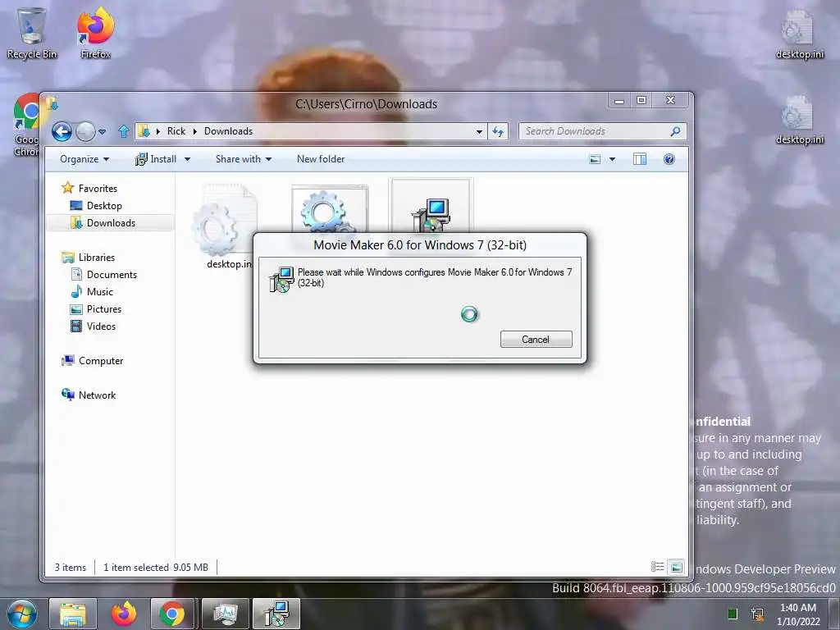Open address bar history dropdown
840x630 pixels.
pos(479,132)
